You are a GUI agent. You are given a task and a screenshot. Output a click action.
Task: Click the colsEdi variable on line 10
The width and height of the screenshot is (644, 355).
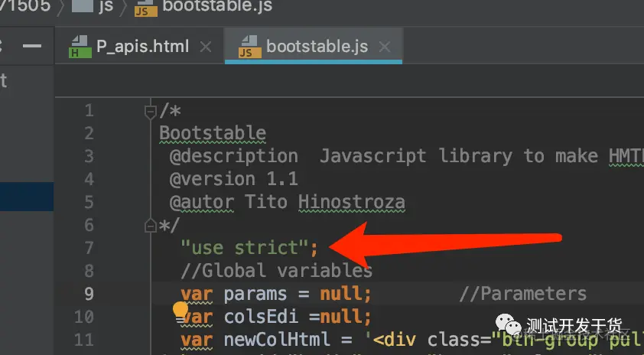(260, 317)
